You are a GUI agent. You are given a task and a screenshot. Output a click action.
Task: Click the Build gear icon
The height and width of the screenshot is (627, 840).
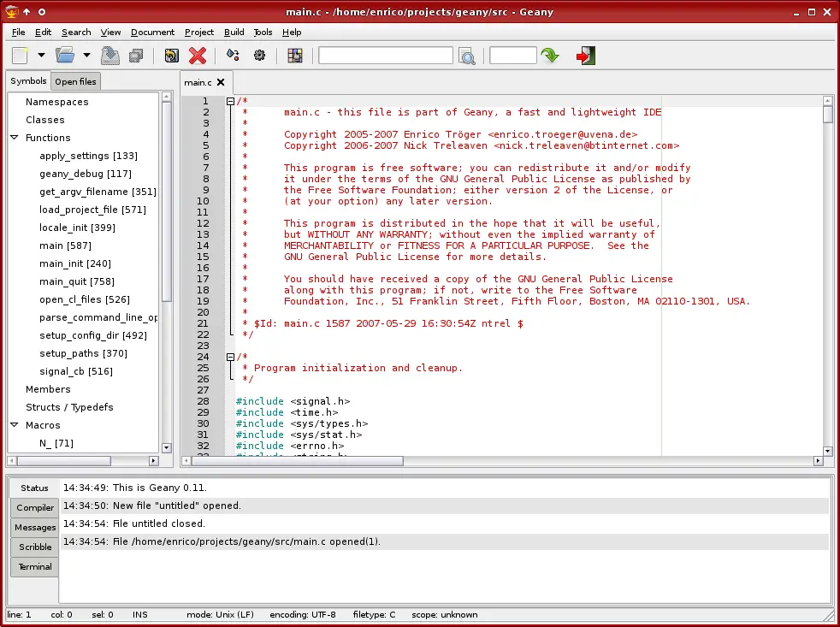click(260, 56)
